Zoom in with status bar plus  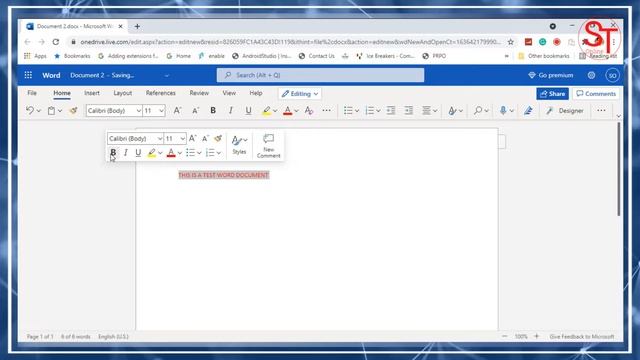coord(537,336)
